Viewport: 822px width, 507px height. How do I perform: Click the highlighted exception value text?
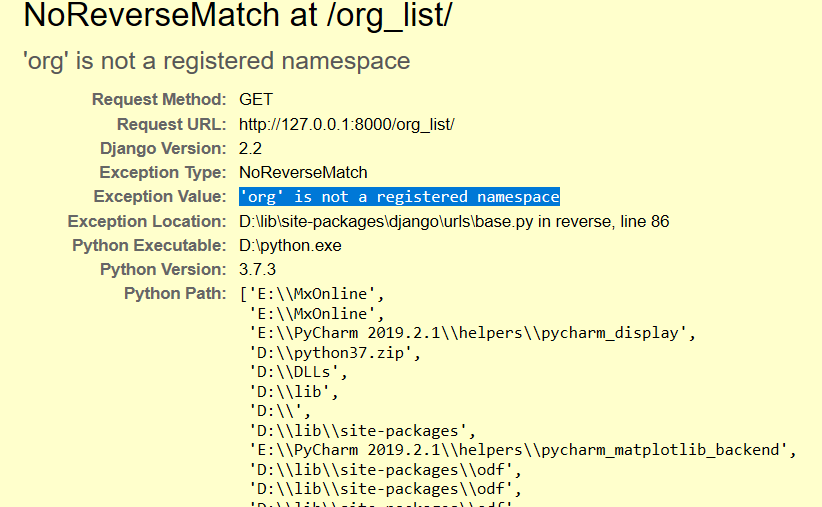click(399, 197)
